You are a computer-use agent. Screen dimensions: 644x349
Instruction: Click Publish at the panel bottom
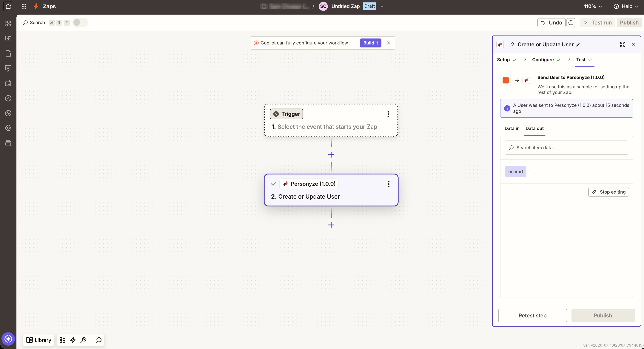(603, 316)
